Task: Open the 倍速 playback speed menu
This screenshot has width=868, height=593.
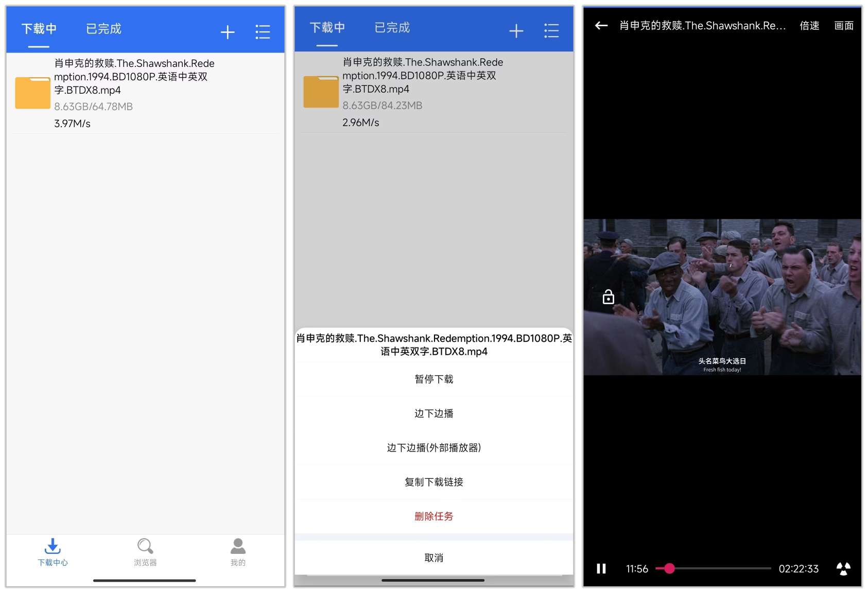Action: [809, 26]
